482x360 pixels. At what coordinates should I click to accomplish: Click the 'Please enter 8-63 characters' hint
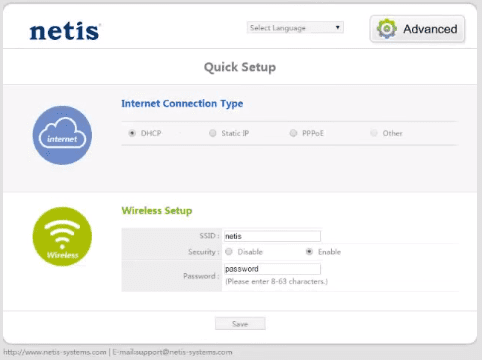[276, 282]
